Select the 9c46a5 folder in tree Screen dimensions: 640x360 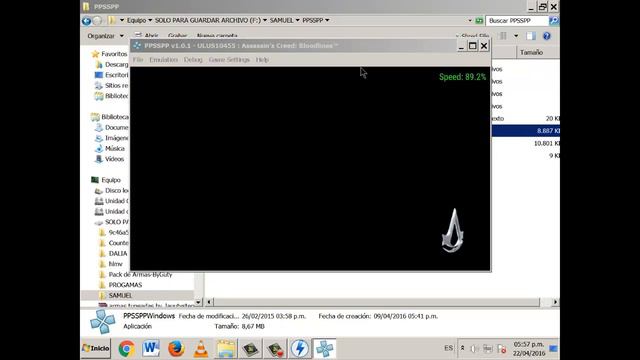click(x=114, y=233)
